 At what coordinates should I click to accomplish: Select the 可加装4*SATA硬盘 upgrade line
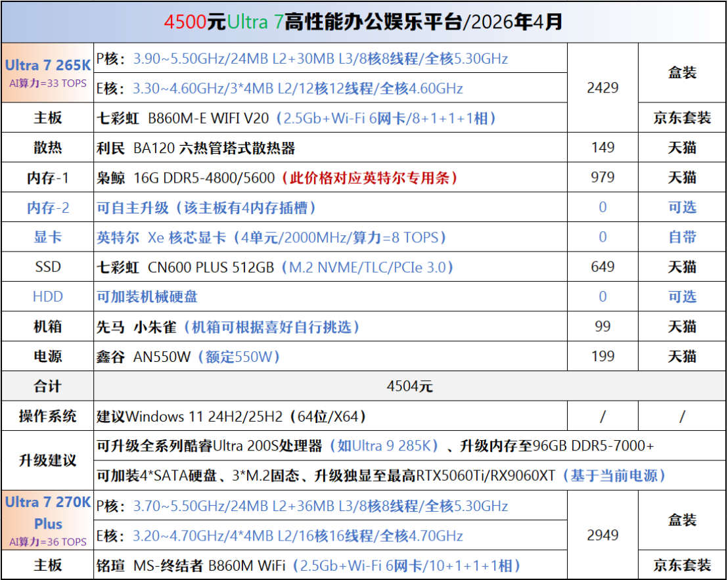click(x=410, y=476)
